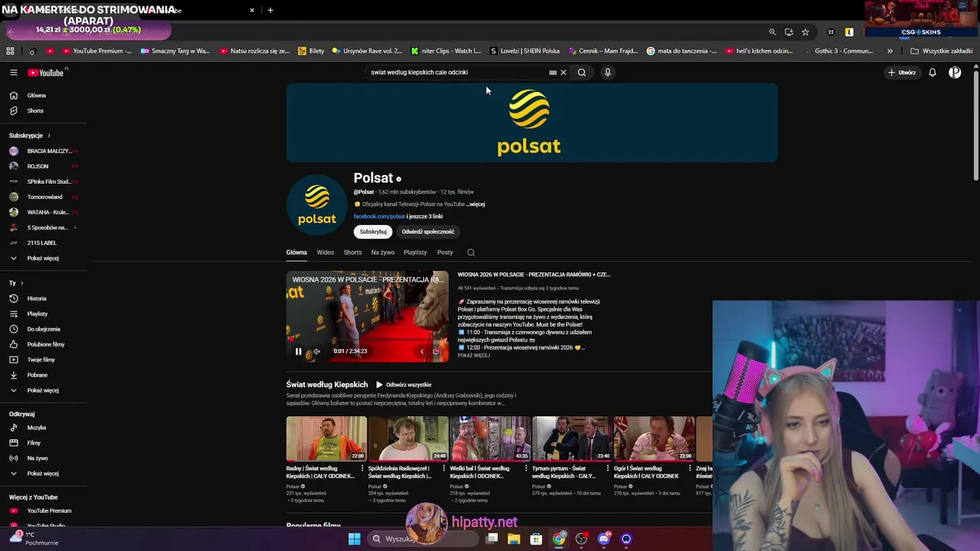Open Do obejrzenia watch later list
This screenshot has width=980, height=551.
click(x=43, y=329)
